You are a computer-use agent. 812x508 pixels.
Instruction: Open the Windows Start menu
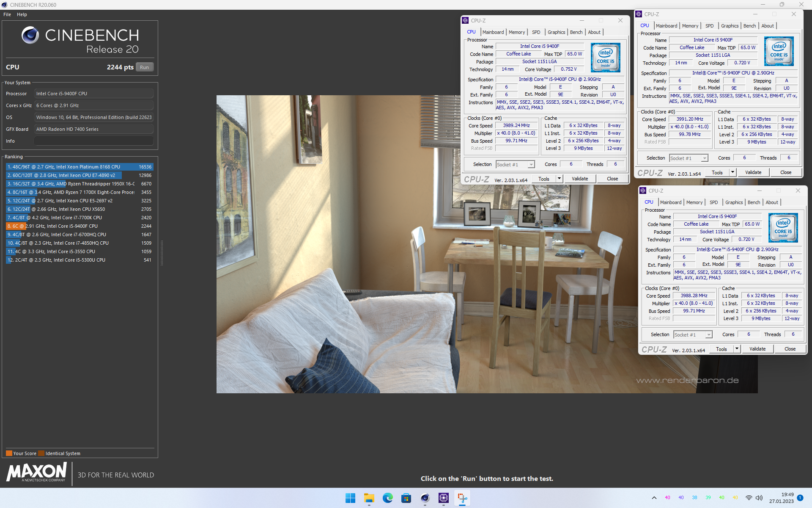pos(350,498)
